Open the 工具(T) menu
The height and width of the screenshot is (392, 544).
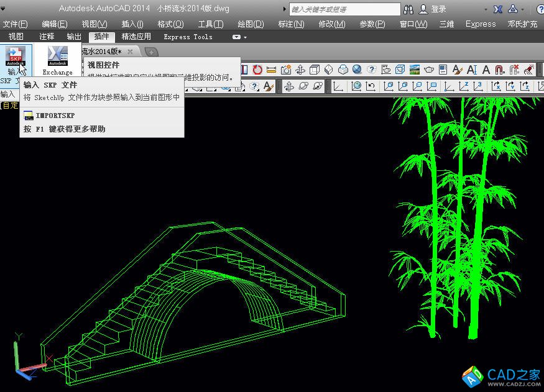point(210,24)
